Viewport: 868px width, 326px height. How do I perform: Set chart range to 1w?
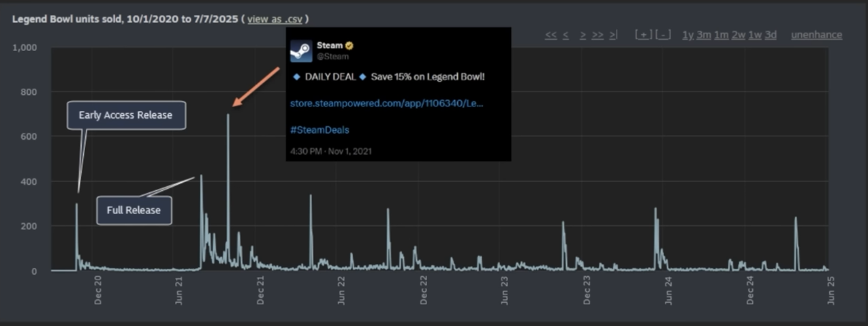(x=755, y=35)
